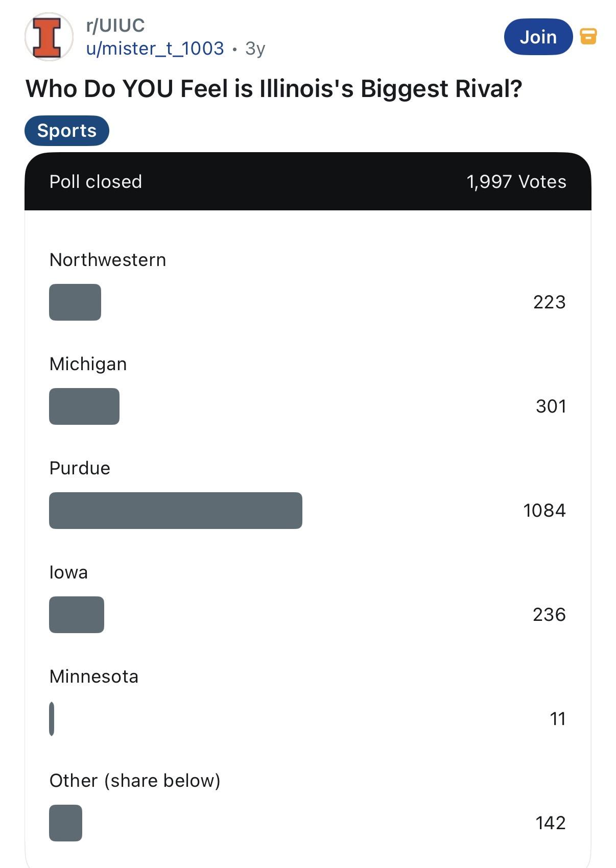Click the Other (share below) result bar
Image resolution: width=616 pixels, height=868 pixels.
(x=65, y=823)
